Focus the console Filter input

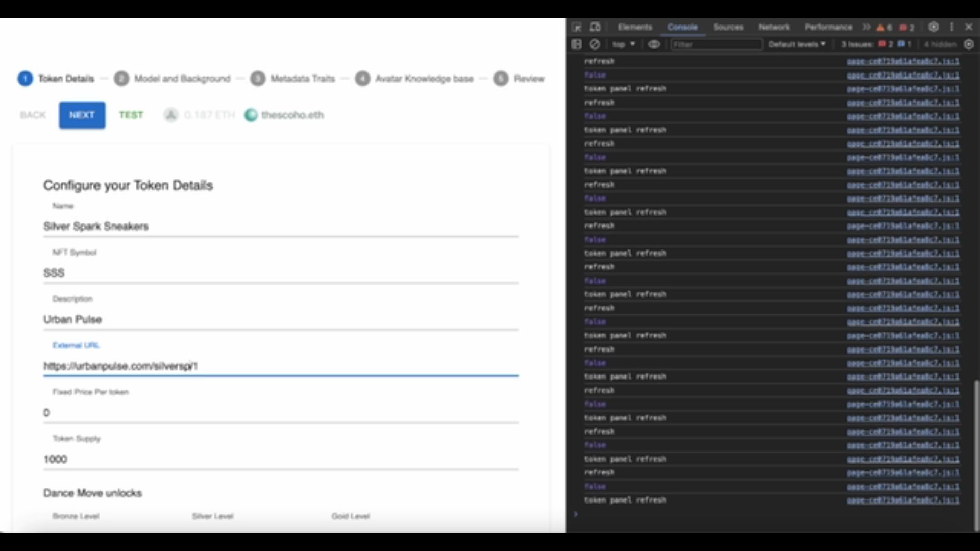[x=716, y=44]
